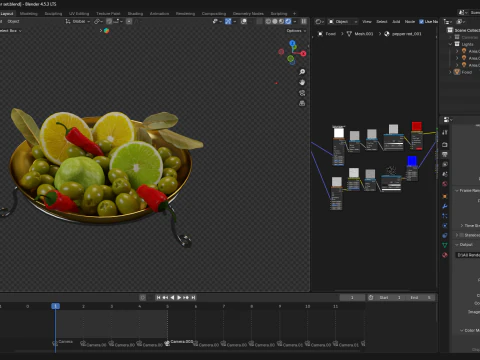Image resolution: width=480 pixels, height=360 pixels.
Task: Open the Render properties tab
Action: pos(445,145)
